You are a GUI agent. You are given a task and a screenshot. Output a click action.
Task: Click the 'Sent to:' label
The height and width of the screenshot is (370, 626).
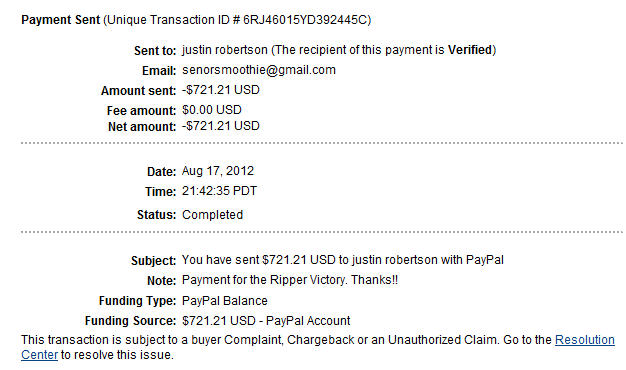point(155,51)
